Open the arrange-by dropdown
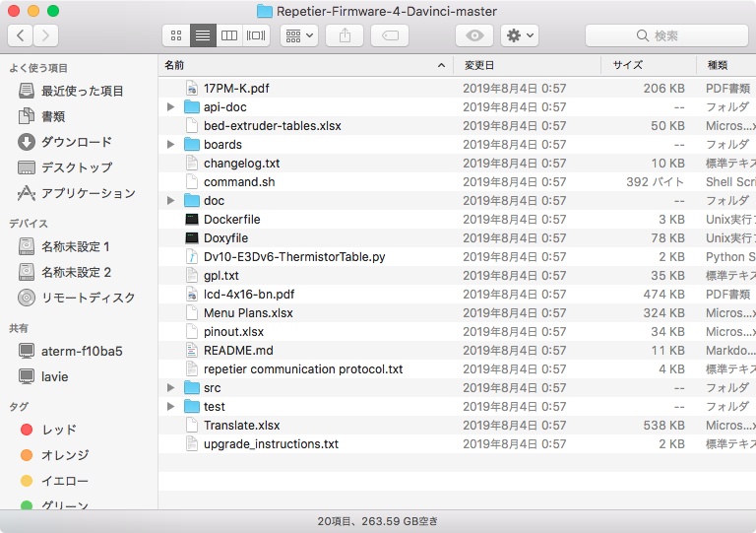The height and width of the screenshot is (533, 756). click(298, 35)
